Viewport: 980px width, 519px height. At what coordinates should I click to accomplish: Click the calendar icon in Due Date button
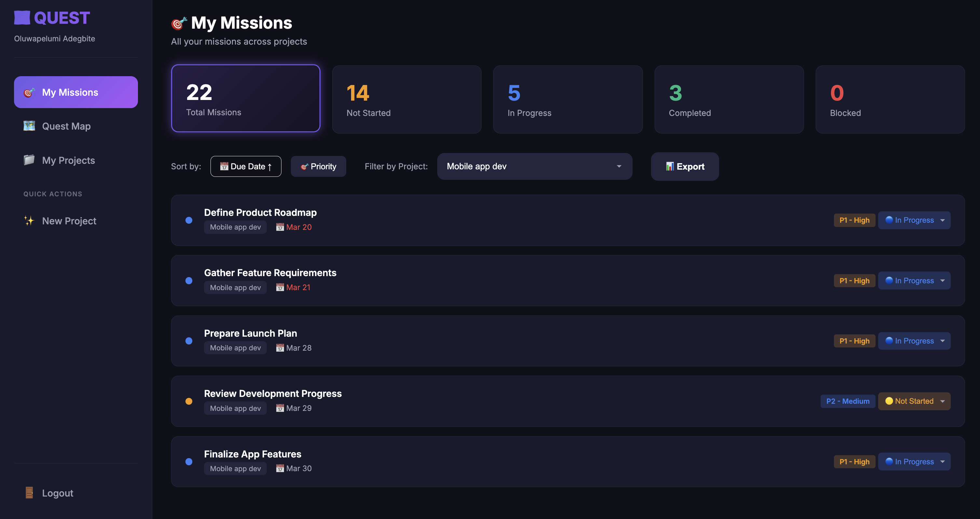pos(225,166)
